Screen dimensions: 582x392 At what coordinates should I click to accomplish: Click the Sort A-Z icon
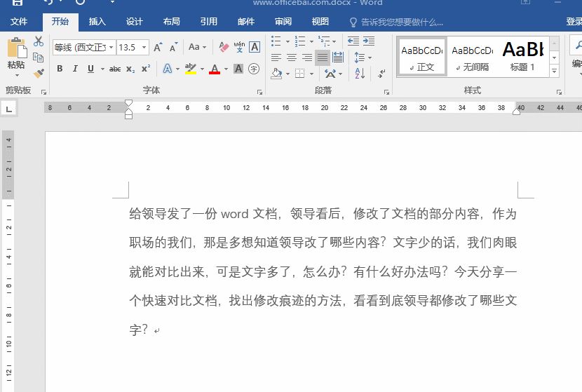(x=360, y=73)
